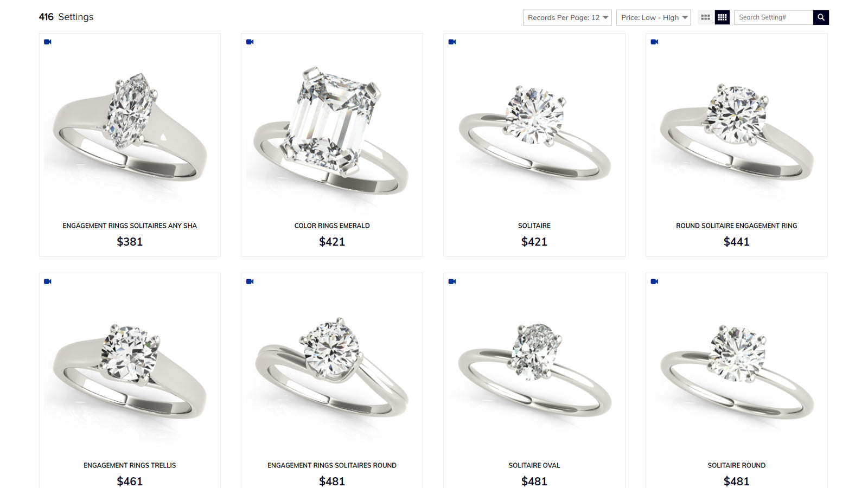This screenshot has height=488, width=868.
Task: Click the Search Setting# input field
Action: (774, 17)
